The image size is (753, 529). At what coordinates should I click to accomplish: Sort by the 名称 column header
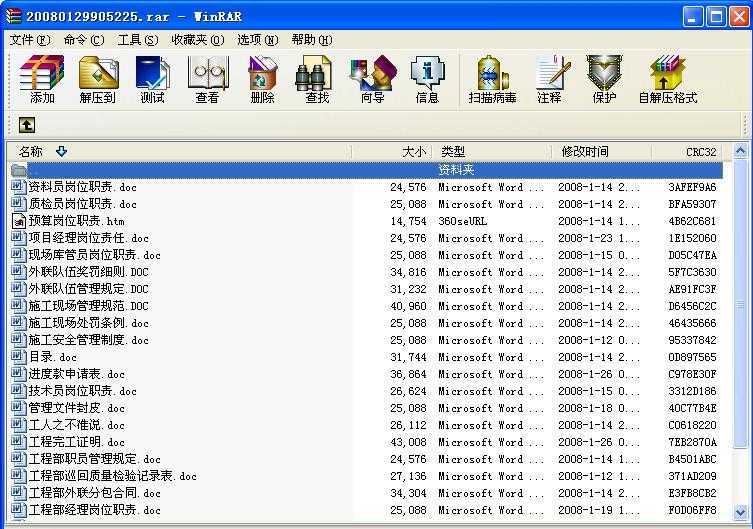(180, 152)
